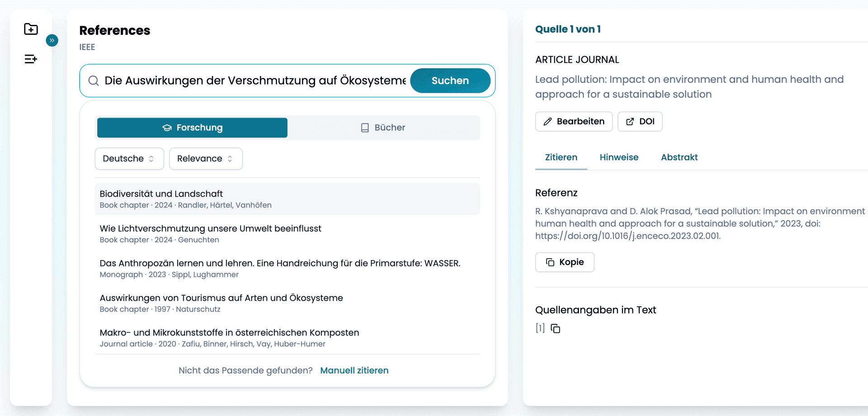Click the Suchen button
This screenshot has height=416, width=868.
[x=450, y=80]
